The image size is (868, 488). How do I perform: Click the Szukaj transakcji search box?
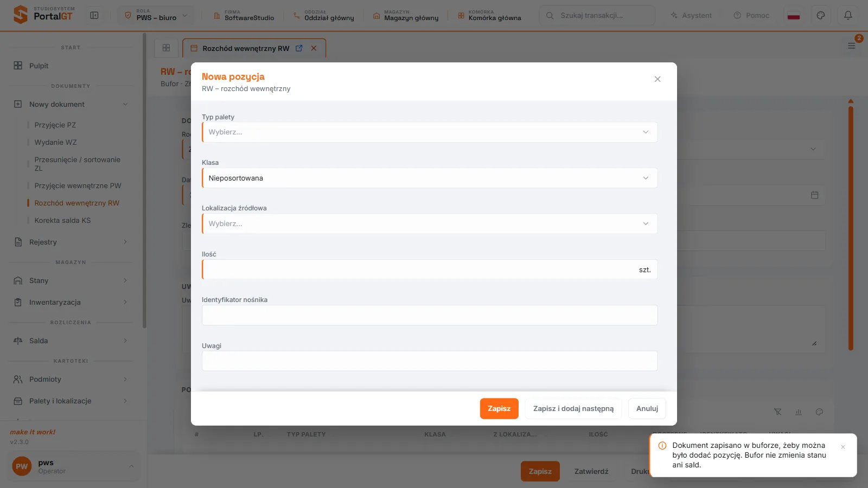597,15
